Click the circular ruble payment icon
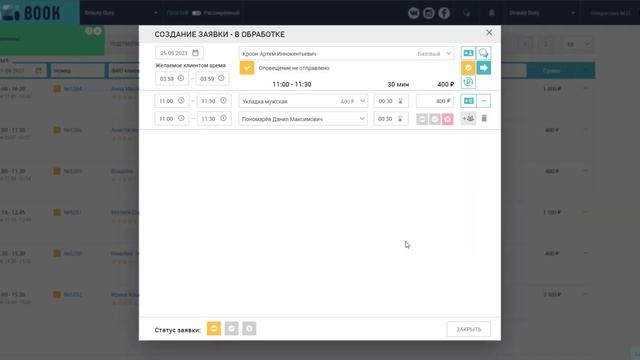The width and height of the screenshot is (640, 360). click(468, 82)
